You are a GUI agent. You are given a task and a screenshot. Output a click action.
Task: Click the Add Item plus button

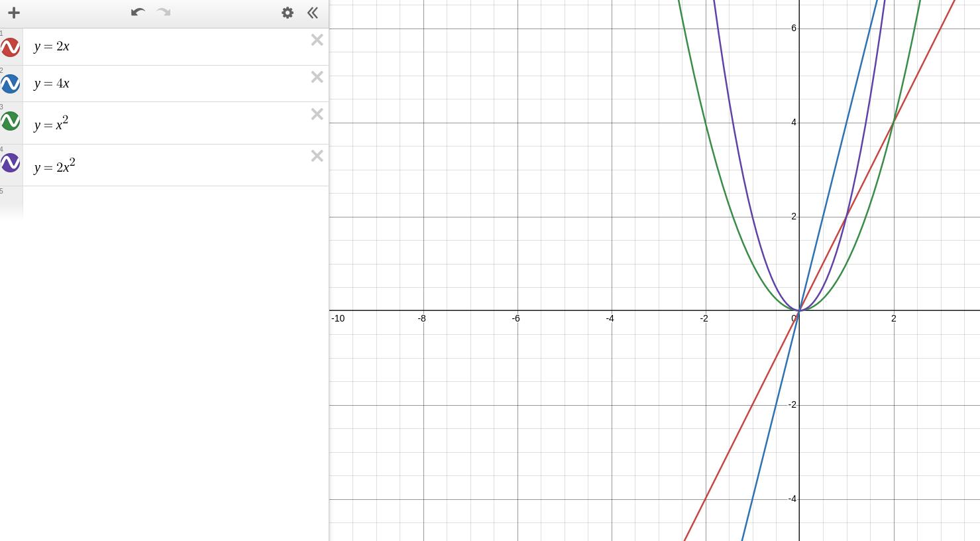click(x=13, y=13)
